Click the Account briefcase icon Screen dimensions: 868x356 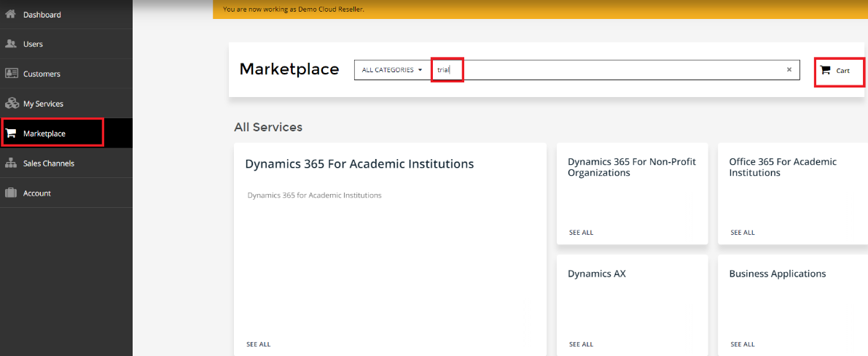[10, 193]
